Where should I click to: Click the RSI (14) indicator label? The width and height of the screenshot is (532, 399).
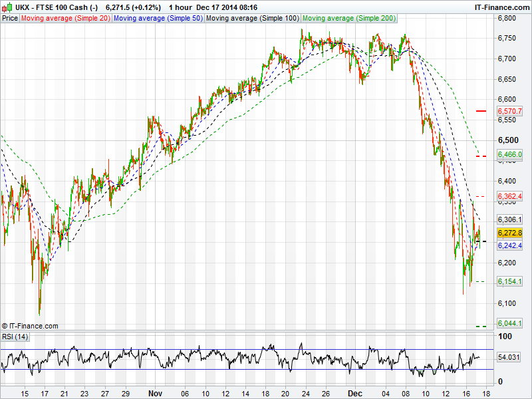coord(15,336)
